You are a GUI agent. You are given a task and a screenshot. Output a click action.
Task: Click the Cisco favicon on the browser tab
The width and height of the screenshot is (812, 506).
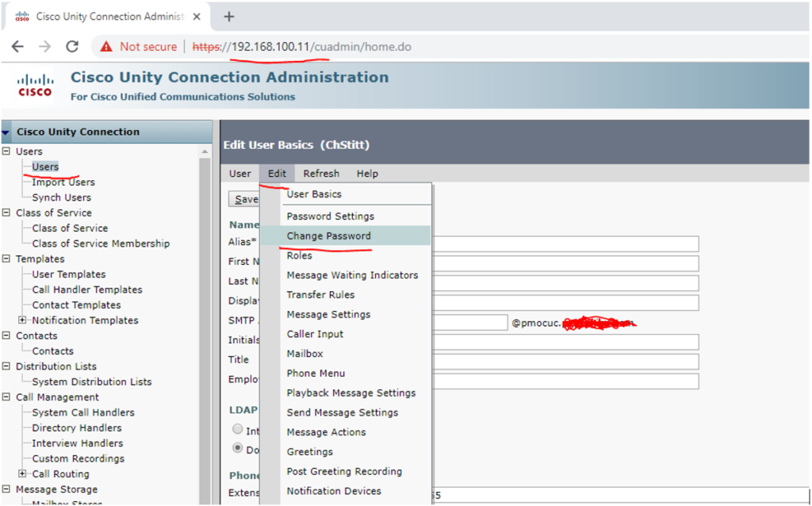pyautogui.click(x=22, y=16)
